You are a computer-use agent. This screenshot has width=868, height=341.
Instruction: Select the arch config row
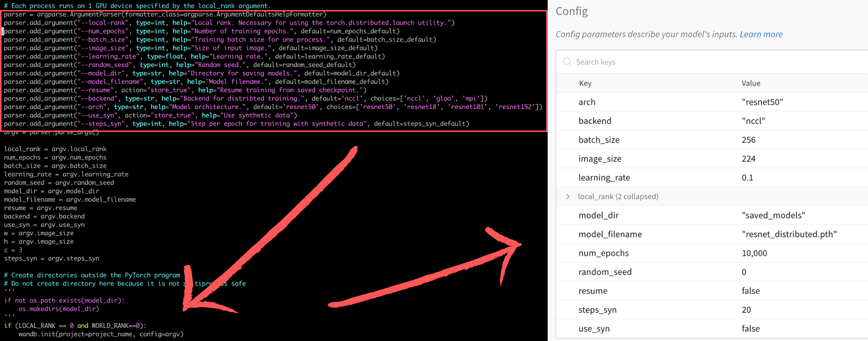click(587, 102)
